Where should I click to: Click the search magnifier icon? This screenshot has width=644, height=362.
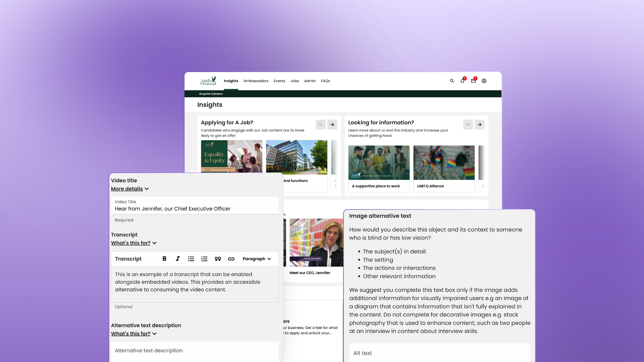coord(452,81)
